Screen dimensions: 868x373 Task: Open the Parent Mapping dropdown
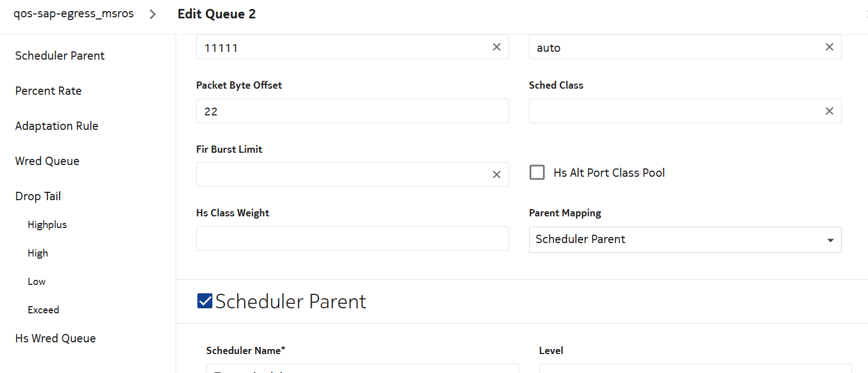685,239
